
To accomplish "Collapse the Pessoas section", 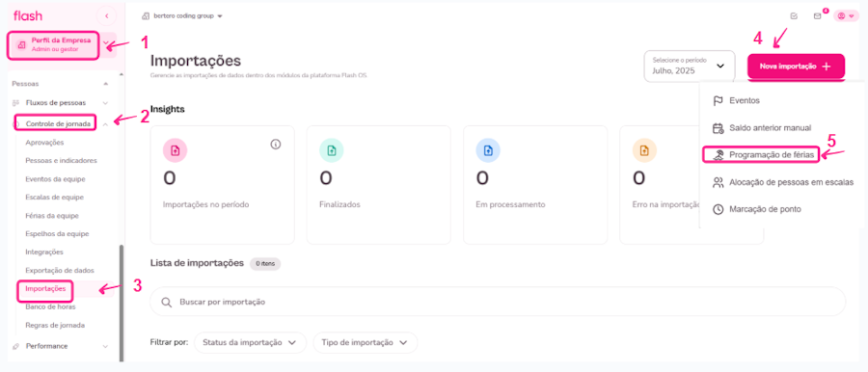I will (106, 84).
